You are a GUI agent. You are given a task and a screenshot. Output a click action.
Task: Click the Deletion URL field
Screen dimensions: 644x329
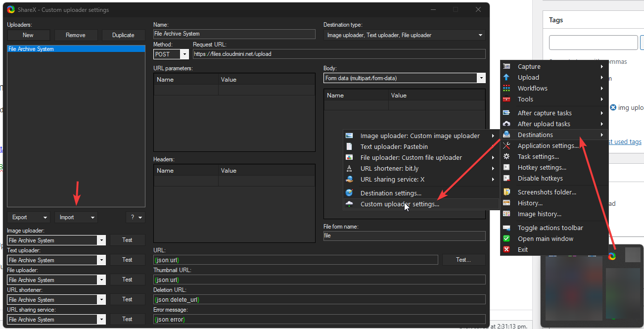320,299
